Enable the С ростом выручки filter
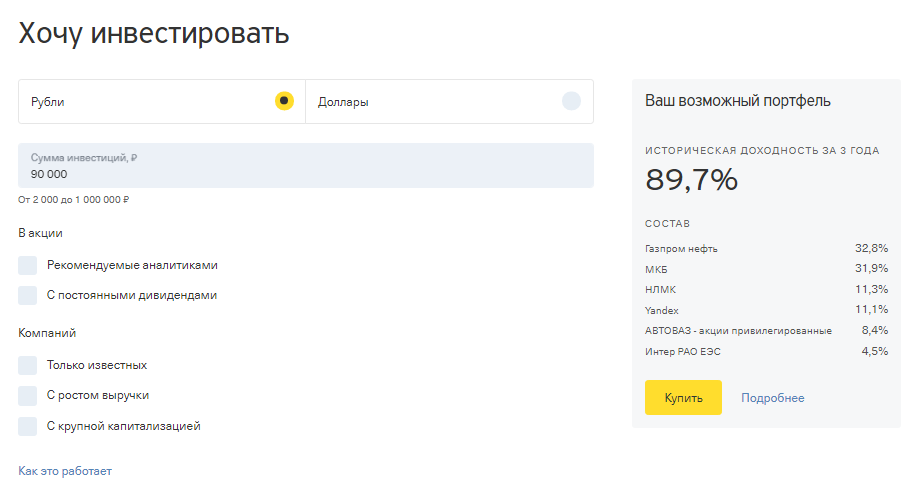 pyautogui.click(x=28, y=395)
